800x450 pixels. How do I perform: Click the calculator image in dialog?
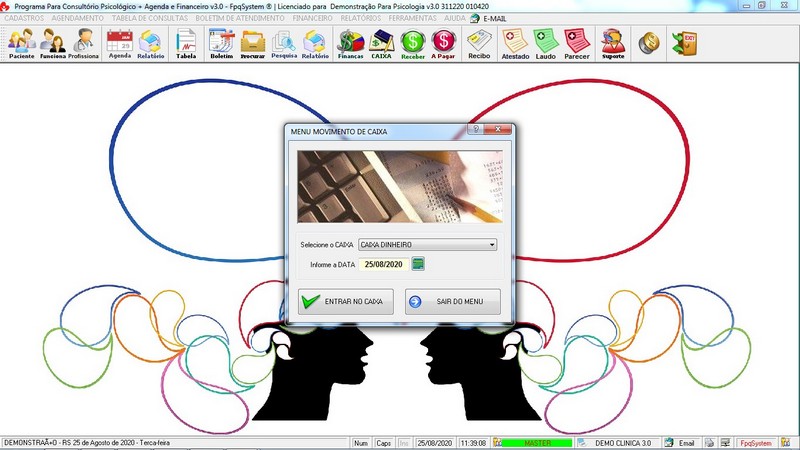(400, 187)
